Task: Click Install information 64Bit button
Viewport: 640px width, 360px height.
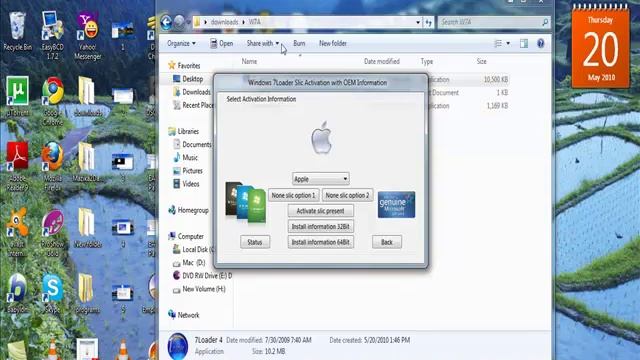Action: (x=320, y=242)
